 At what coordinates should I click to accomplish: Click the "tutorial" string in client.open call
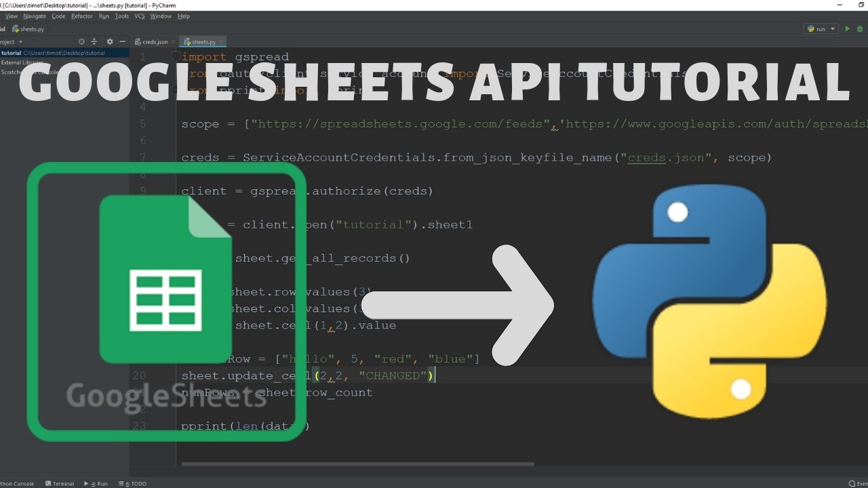tap(374, 224)
